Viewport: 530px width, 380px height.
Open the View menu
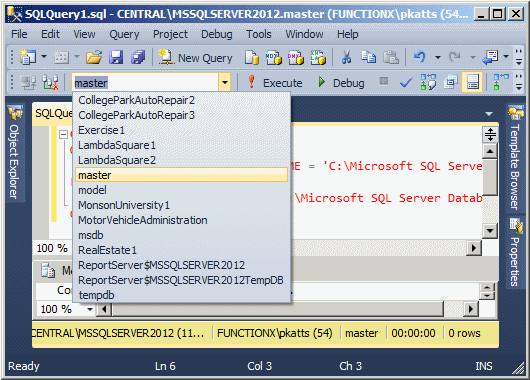click(85, 34)
